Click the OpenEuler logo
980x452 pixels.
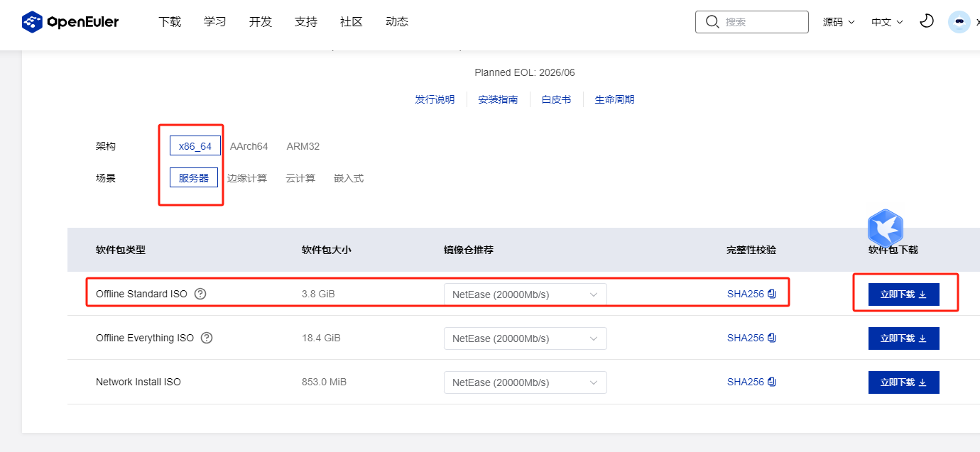click(x=70, y=22)
